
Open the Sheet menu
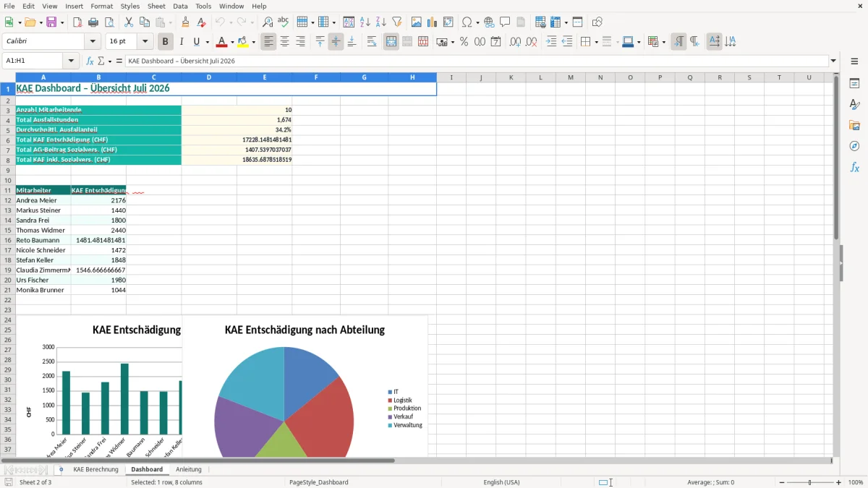(x=156, y=6)
